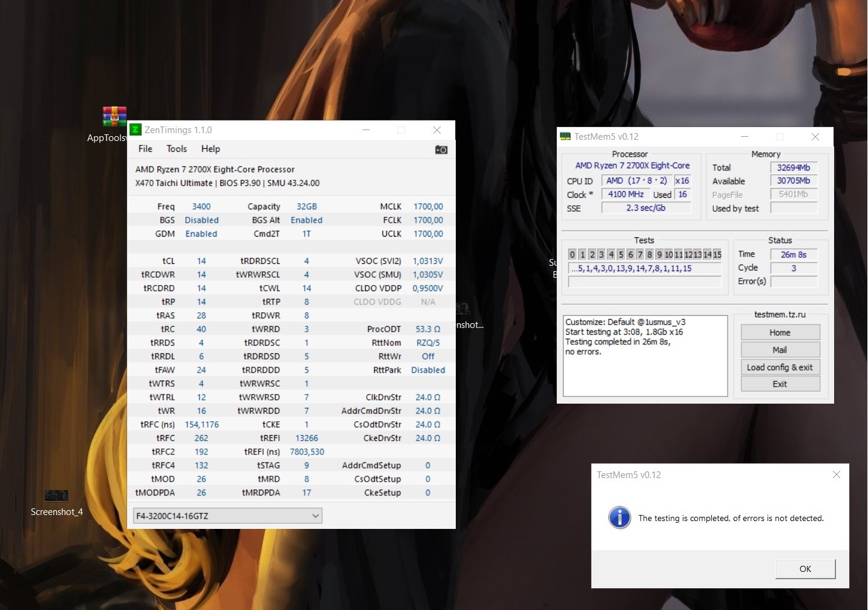The height and width of the screenshot is (610, 868).
Task: Click the RttWr value Off
Action: click(428, 356)
